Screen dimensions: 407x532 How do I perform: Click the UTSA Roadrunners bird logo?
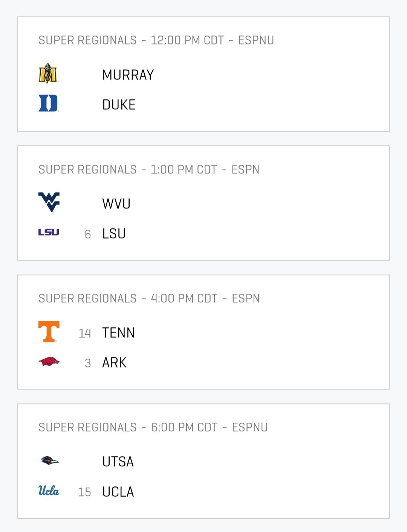click(x=49, y=460)
